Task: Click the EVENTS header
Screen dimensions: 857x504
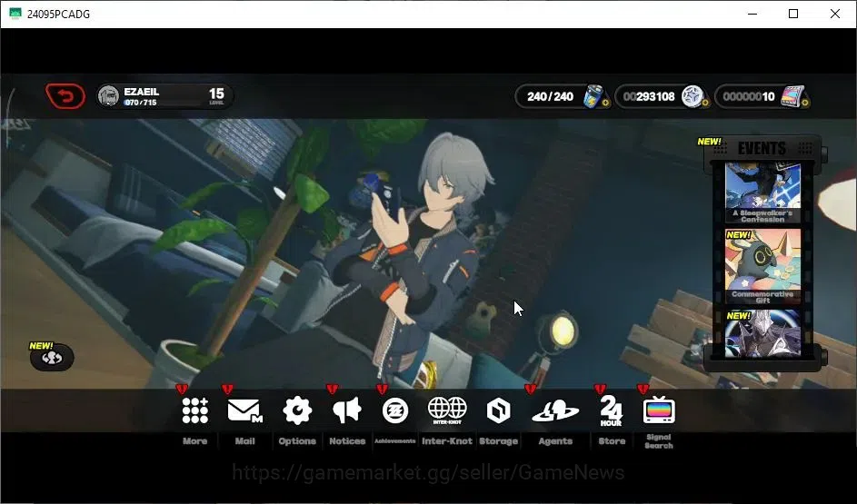Action: [762, 148]
